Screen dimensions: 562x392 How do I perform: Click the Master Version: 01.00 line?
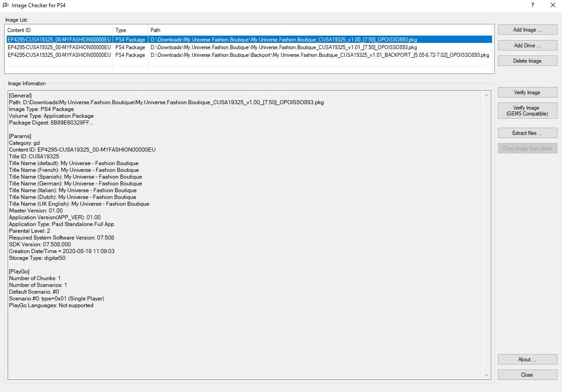pos(36,211)
